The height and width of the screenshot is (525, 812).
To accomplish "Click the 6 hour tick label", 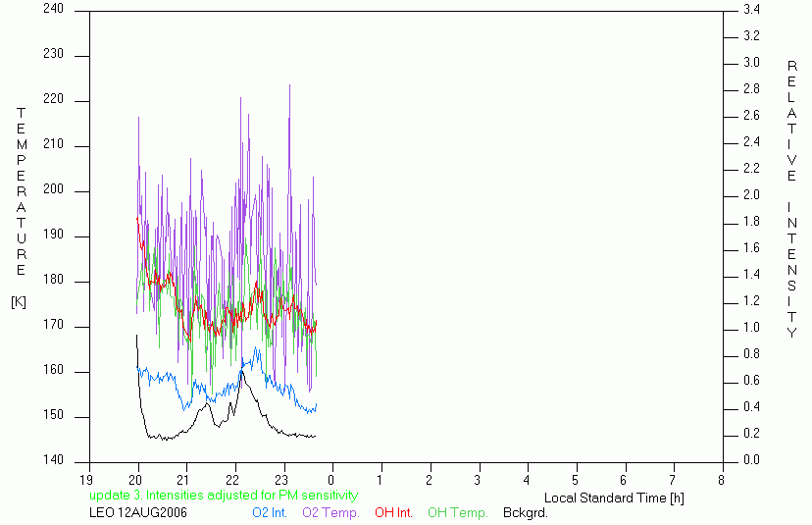I will 624,480.
